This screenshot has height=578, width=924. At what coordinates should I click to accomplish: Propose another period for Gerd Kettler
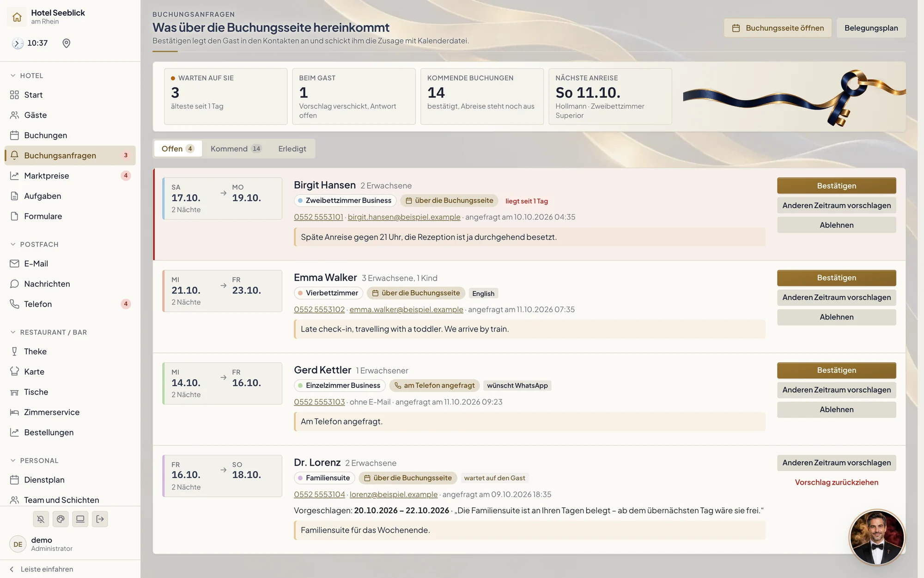point(836,390)
